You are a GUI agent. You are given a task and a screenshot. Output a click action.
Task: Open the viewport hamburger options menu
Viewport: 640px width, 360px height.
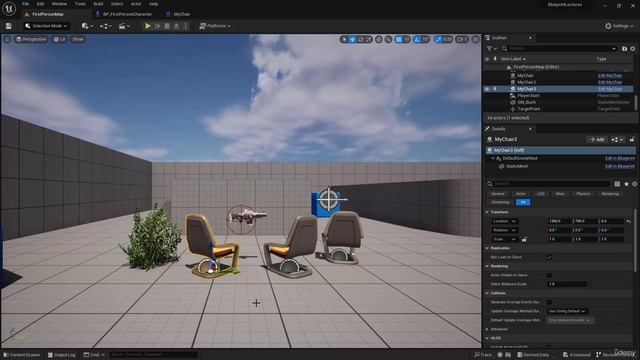[7, 40]
